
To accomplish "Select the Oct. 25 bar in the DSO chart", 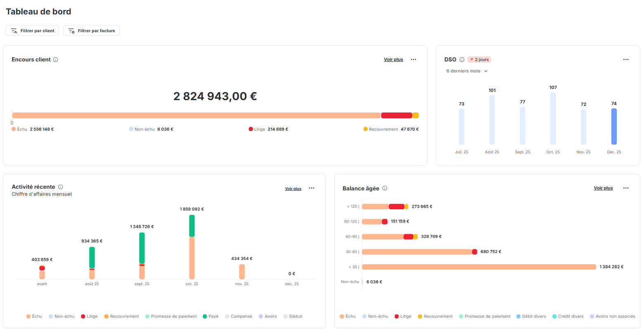I will 553,119.
